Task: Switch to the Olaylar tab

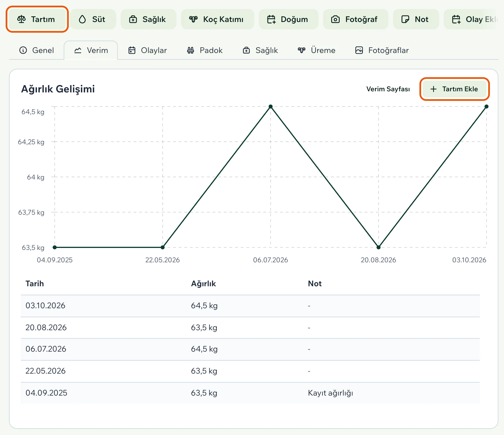Action: (x=148, y=50)
